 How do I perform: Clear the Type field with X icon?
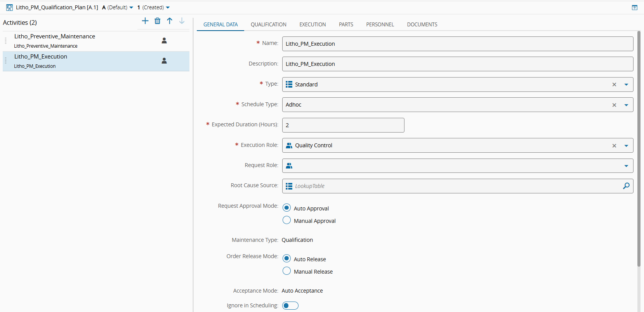click(614, 84)
